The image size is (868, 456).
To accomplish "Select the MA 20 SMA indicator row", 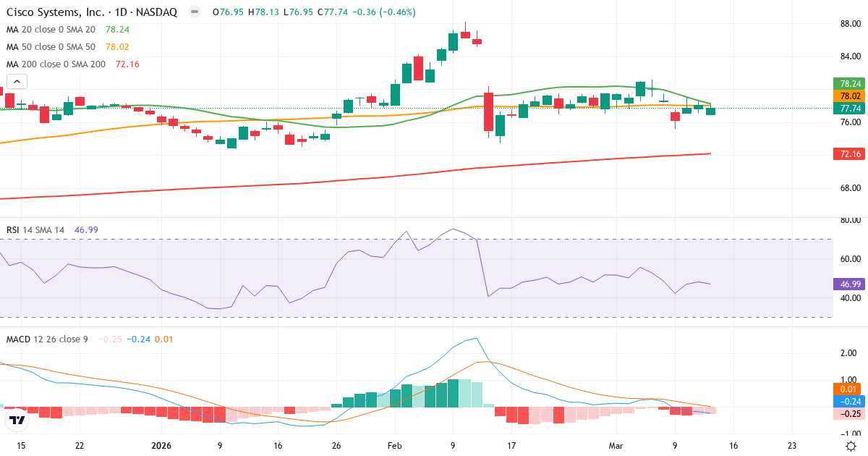I will tap(51, 30).
